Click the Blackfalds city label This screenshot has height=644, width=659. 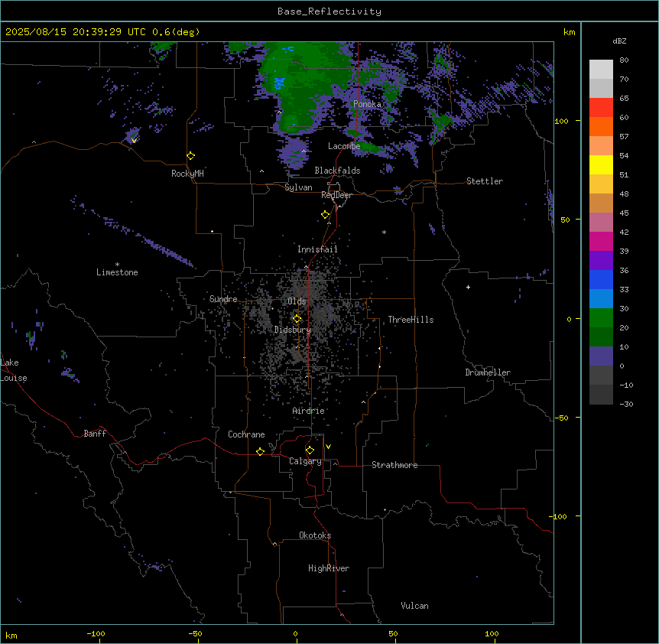tap(337, 171)
